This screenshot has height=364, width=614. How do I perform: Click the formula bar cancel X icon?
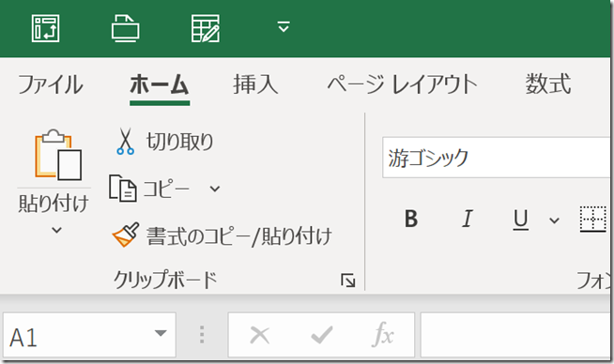(x=260, y=336)
